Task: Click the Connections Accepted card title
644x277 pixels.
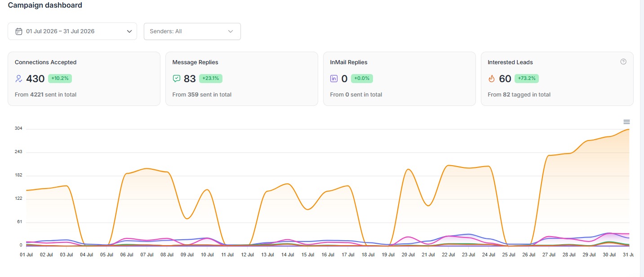Action: click(x=46, y=62)
